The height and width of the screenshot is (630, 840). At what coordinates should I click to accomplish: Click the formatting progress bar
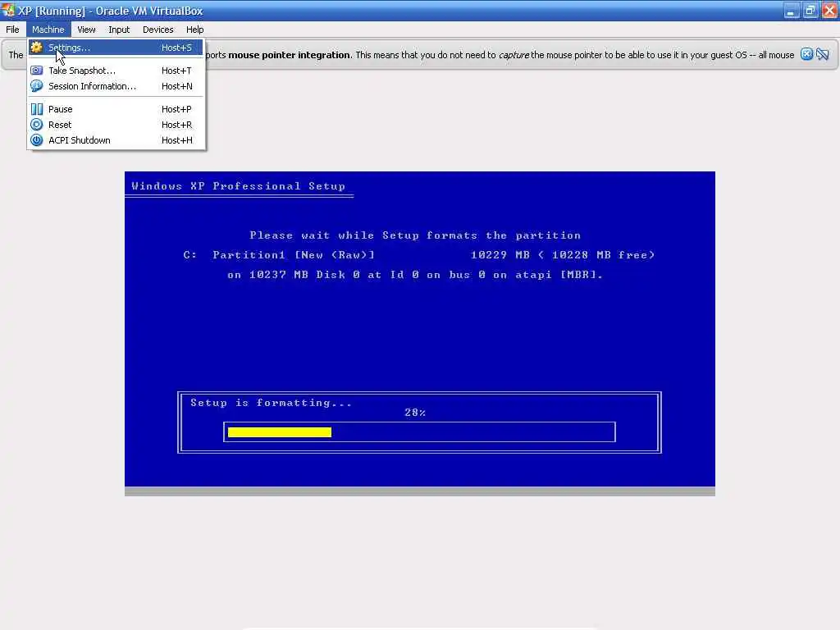(419, 431)
